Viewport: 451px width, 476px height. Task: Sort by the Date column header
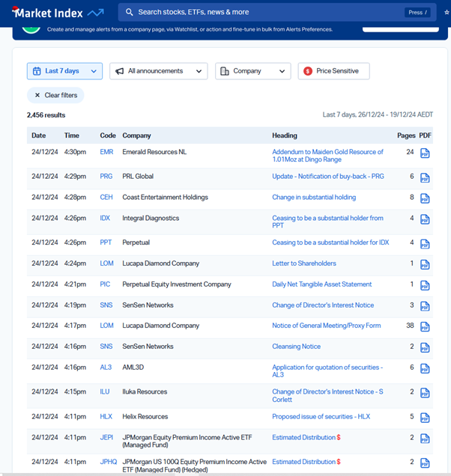tap(38, 135)
